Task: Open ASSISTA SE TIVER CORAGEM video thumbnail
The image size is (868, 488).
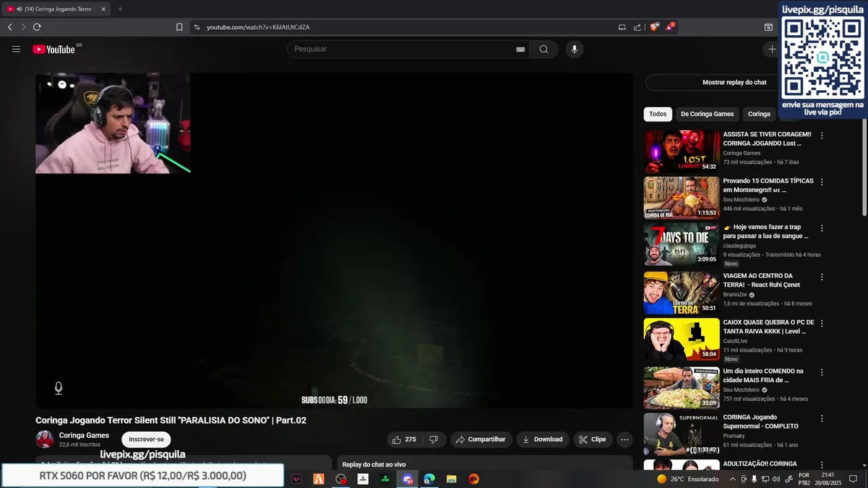Action: 682,151
